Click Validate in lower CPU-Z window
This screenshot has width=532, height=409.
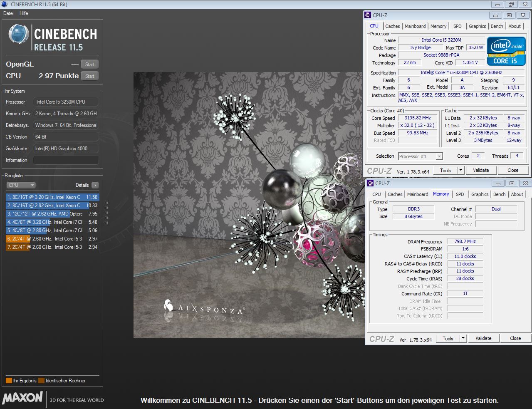(x=483, y=338)
